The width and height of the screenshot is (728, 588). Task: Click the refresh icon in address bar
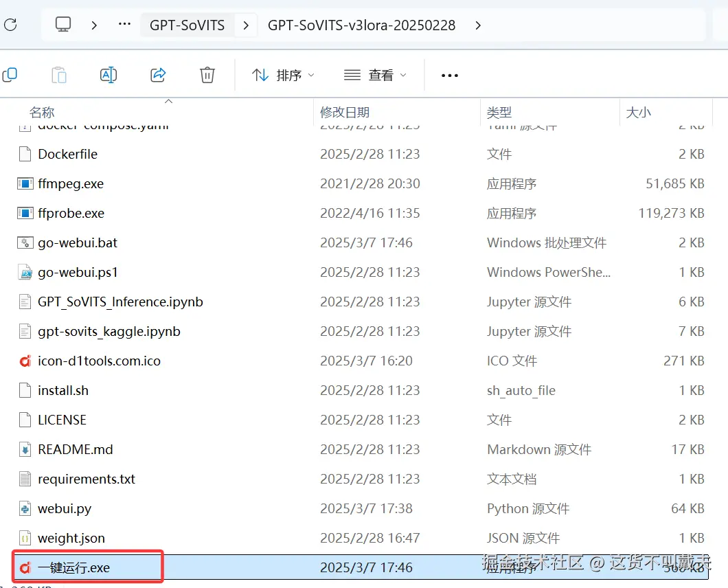pos(10,25)
